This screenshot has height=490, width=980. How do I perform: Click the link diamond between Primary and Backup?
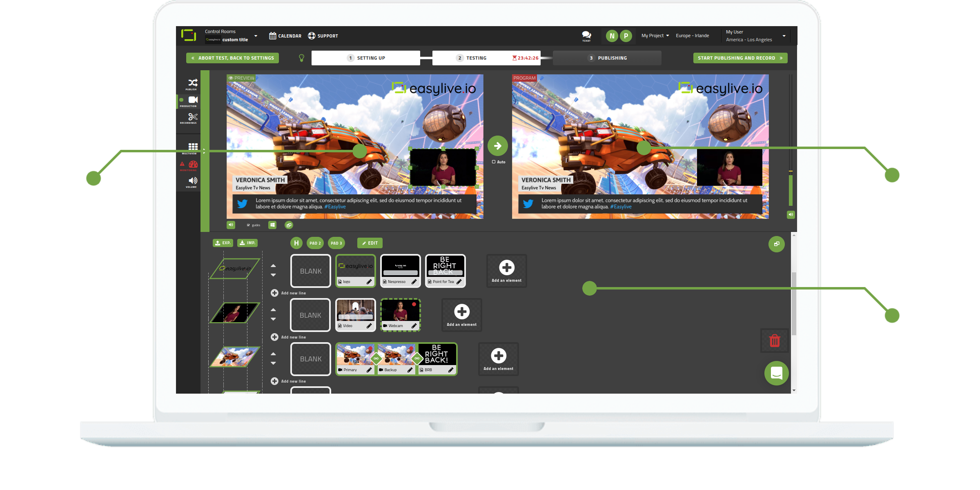coord(376,359)
